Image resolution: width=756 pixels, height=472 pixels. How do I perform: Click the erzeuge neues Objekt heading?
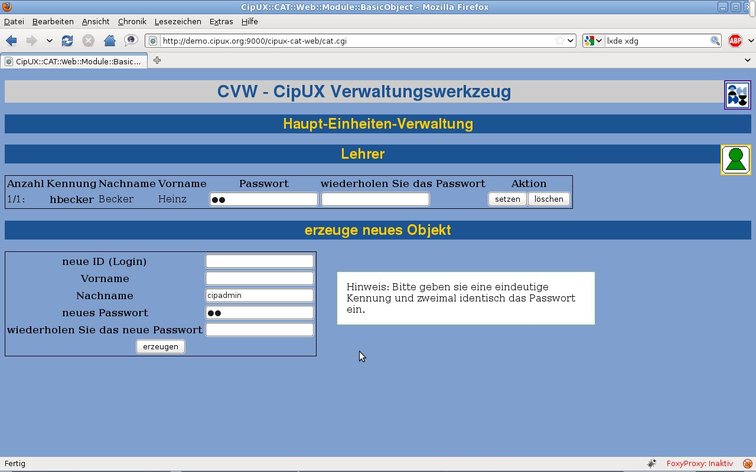tap(378, 230)
